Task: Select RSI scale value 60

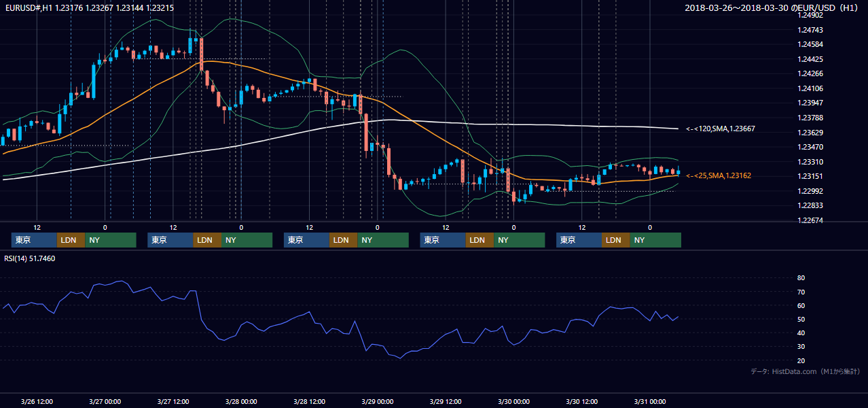Action: click(801, 305)
